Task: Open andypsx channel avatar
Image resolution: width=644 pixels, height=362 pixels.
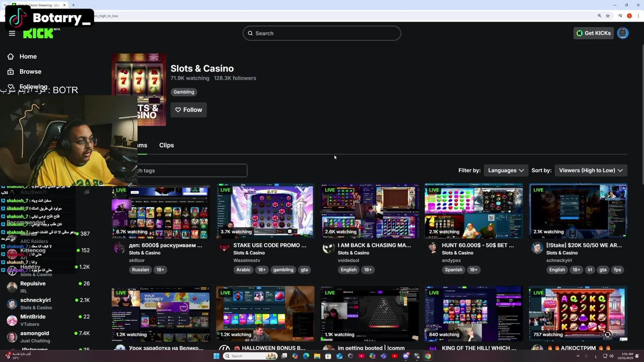Action: 433,247
